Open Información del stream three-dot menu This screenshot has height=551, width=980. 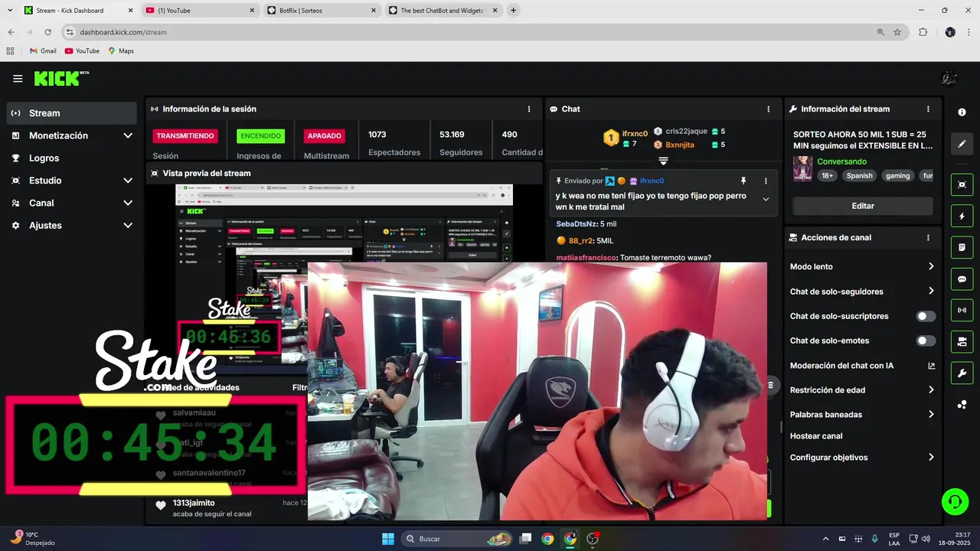click(x=928, y=109)
